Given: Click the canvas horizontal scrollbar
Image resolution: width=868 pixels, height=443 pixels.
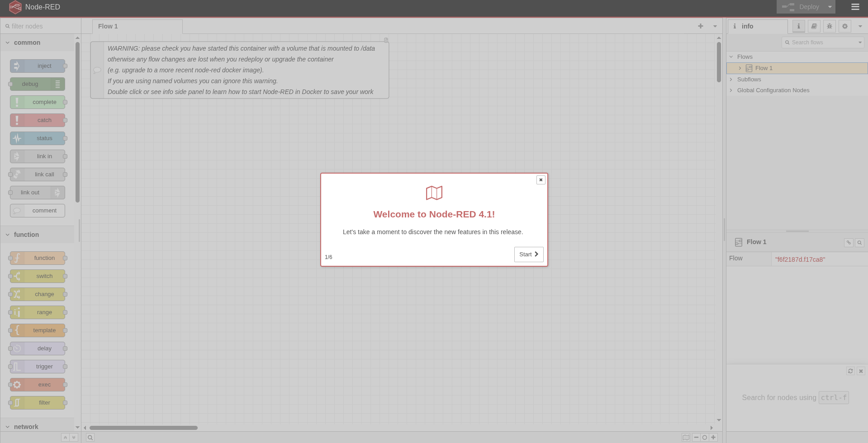Looking at the screenshot, I should 143,428.
